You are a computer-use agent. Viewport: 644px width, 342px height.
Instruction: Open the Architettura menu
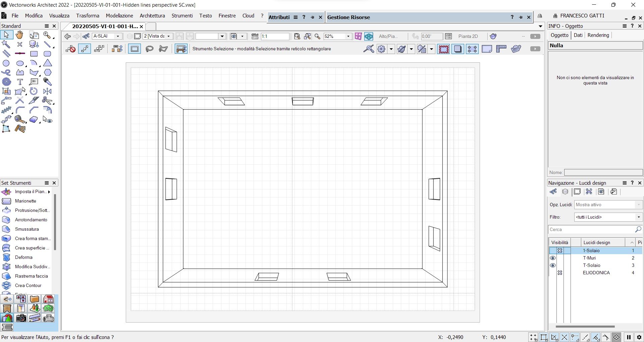152,15
